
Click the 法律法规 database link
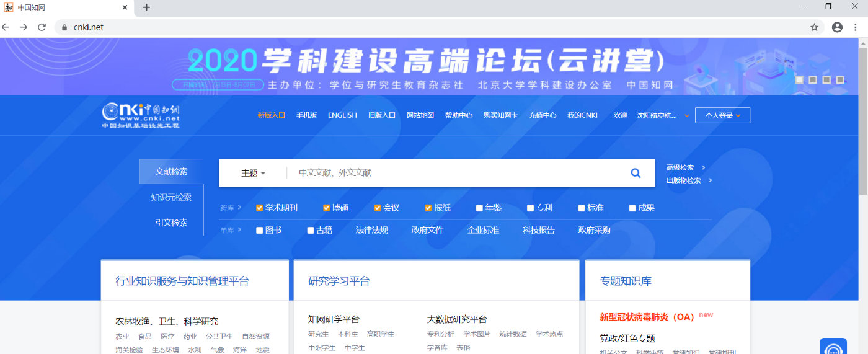point(371,230)
